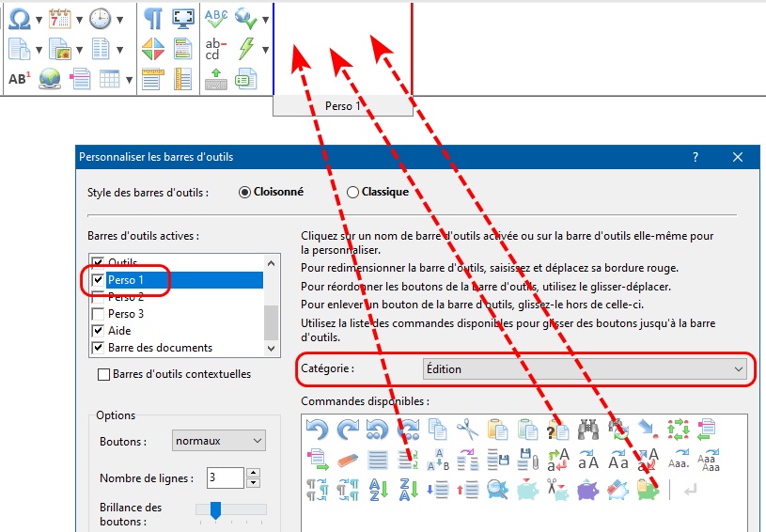Click the purple piggy bank icon
The image size is (766, 532).
pyautogui.click(x=588, y=490)
